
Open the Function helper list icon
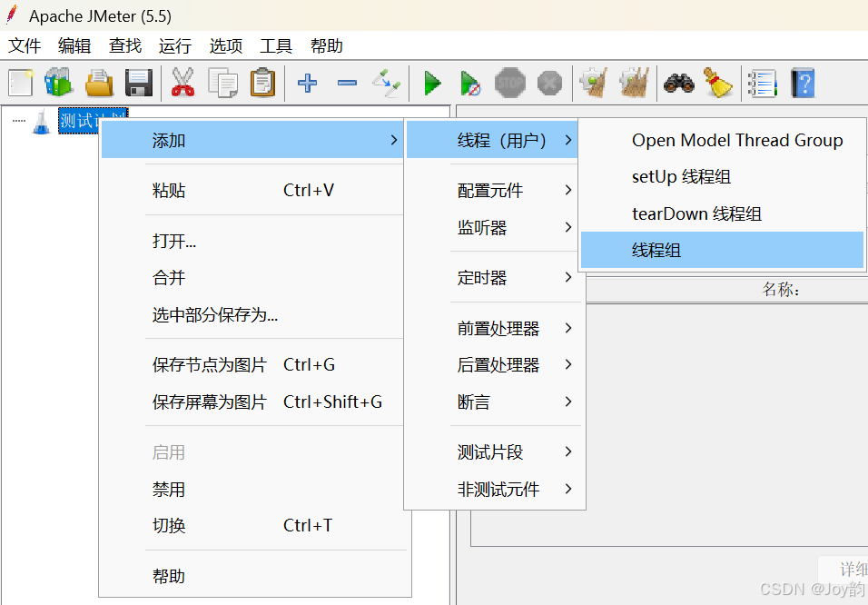(763, 84)
